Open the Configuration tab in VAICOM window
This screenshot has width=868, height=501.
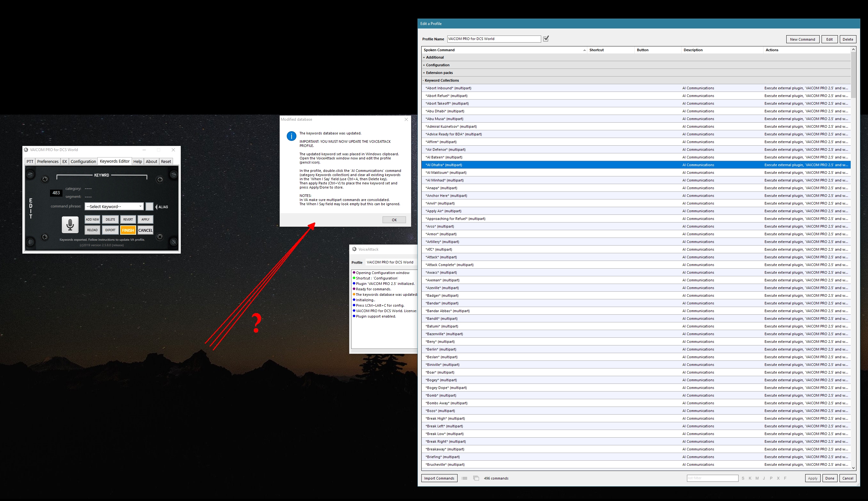[x=83, y=161]
